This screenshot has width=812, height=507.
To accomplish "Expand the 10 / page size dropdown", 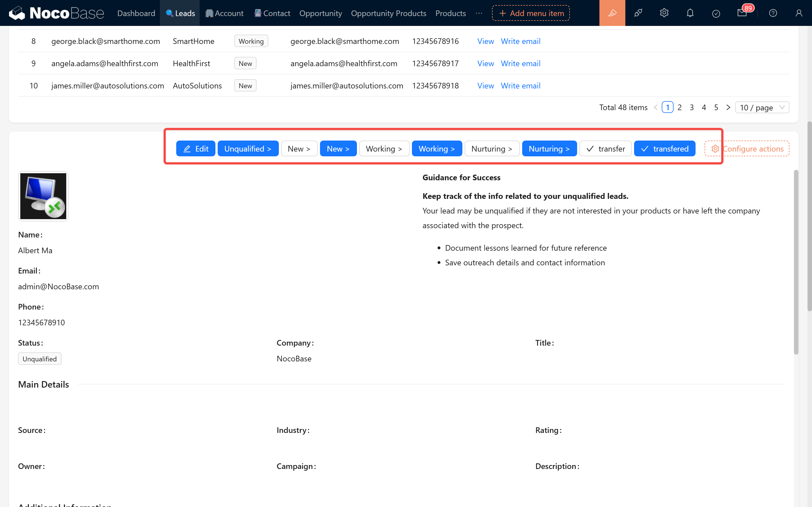I will tap(762, 108).
